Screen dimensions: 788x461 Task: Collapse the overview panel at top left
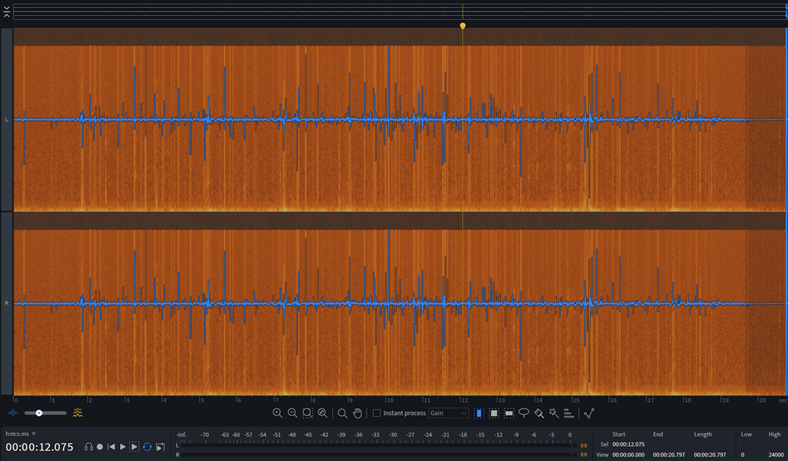7,12
